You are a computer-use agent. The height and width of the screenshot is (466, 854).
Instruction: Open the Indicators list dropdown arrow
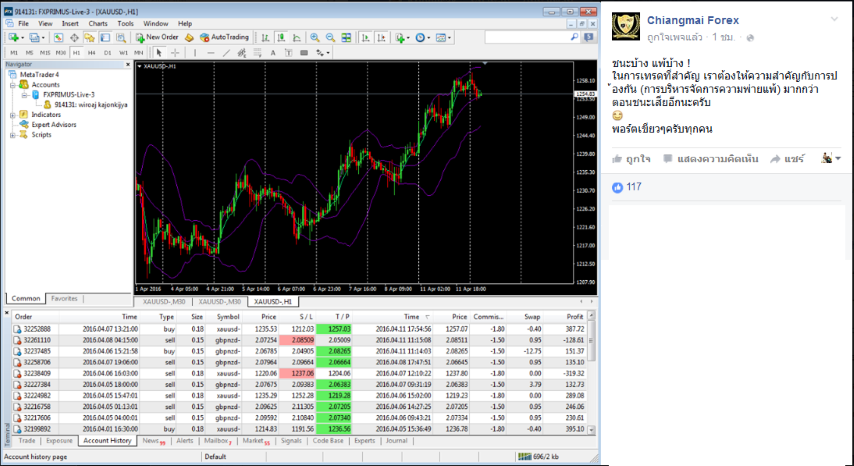pyautogui.click(x=408, y=38)
